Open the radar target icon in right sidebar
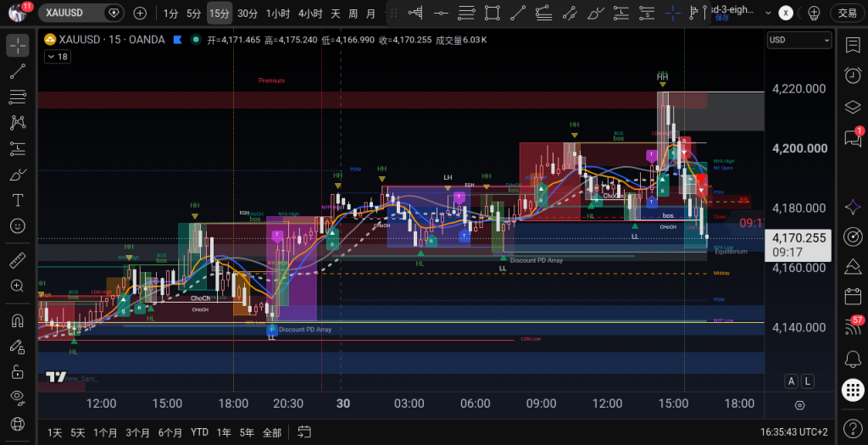The height and width of the screenshot is (445, 868). click(x=853, y=236)
